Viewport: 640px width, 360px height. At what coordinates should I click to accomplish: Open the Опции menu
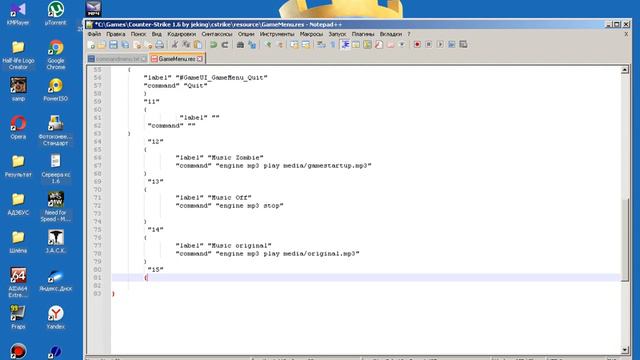click(246, 34)
